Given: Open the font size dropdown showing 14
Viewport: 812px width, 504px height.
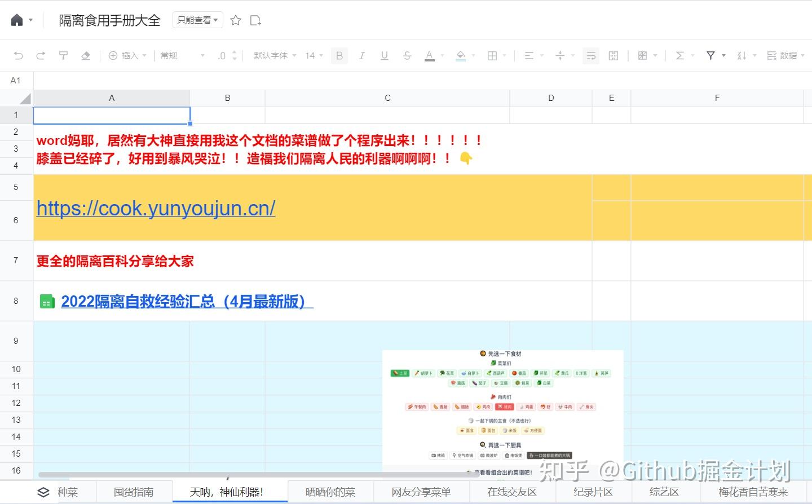Looking at the screenshot, I should (x=313, y=55).
